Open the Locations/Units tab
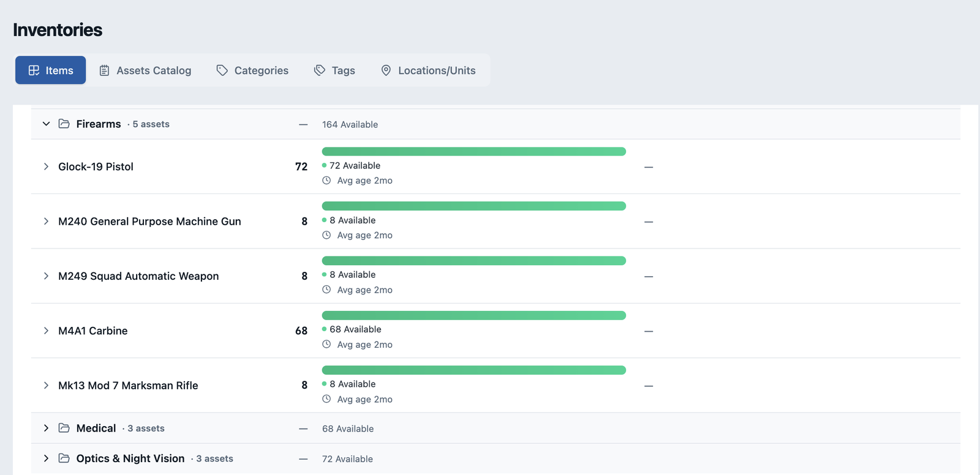980x475 pixels. pos(428,70)
